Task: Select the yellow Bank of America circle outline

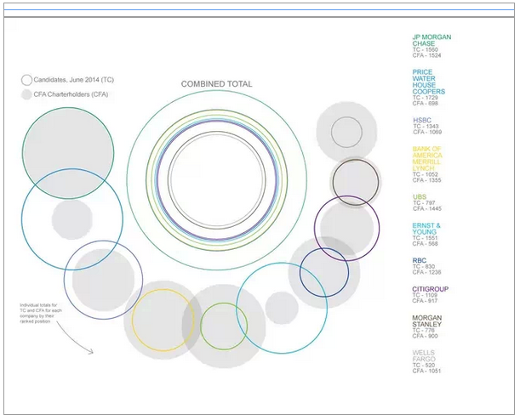Action: [x=164, y=321]
